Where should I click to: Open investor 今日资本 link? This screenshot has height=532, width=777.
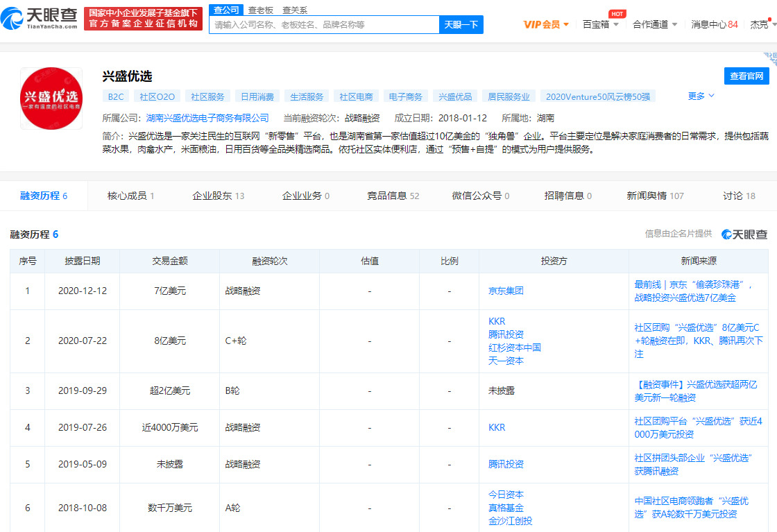click(506, 495)
